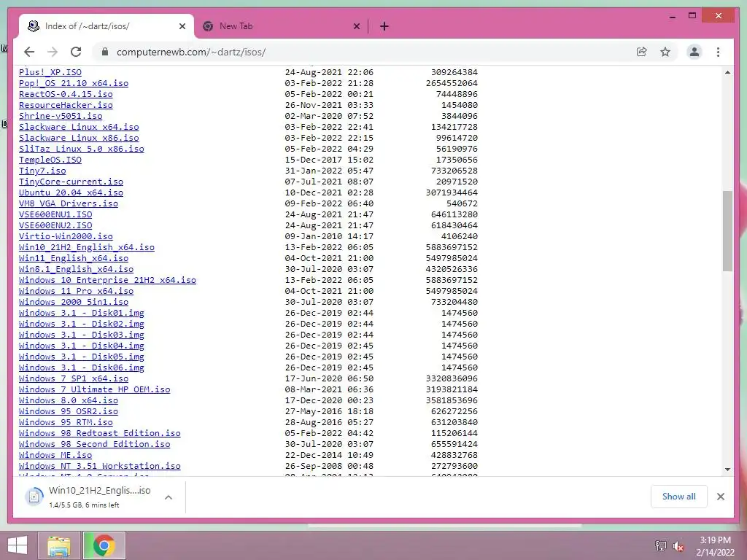747x560 pixels.
Task: Download Windows 8.0 x64.iso
Action: 68,401
